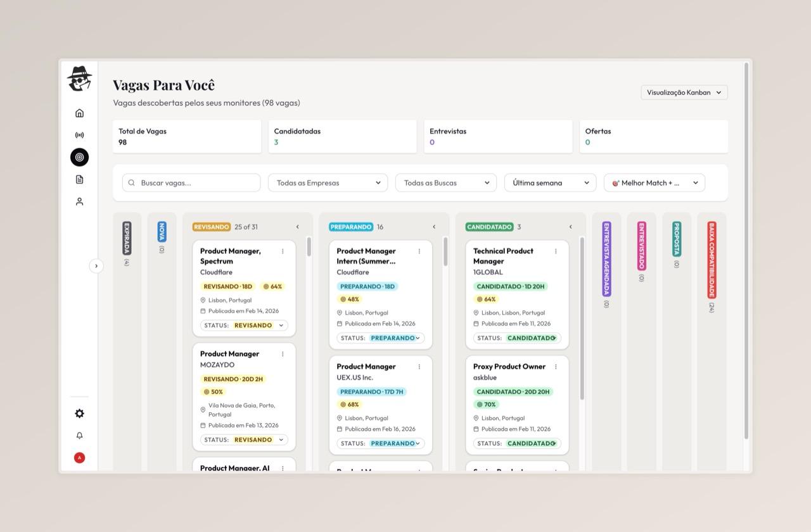Expand the sidebar with the chevron button
811x532 pixels.
(x=96, y=266)
